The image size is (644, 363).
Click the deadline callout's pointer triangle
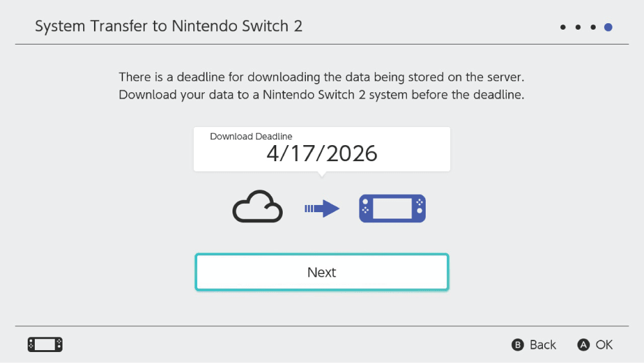322,174
